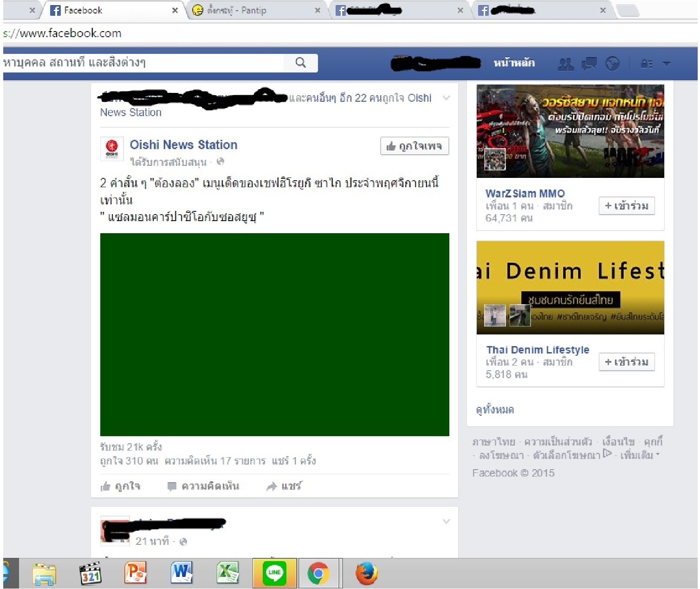
Task: Click friend thumbnails in Thai Denim card
Action: [507, 316]
